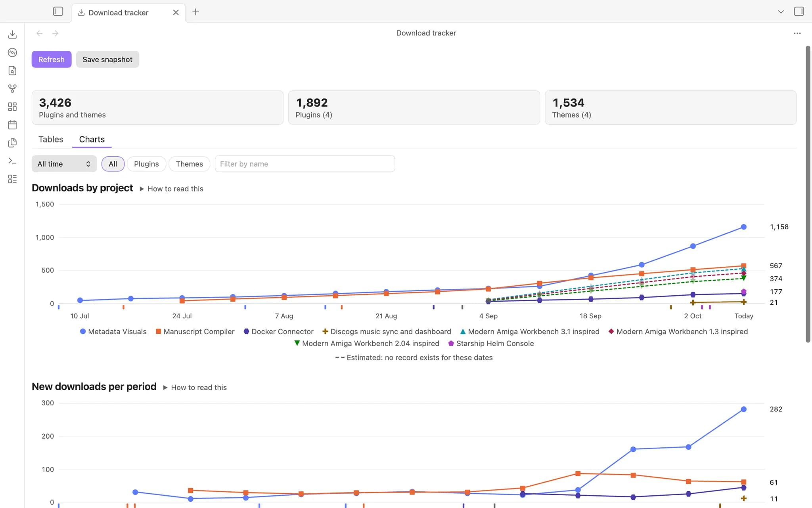Add a new tab with plus icon
Viewport: 812px width, 508px height.
(195, 12)
